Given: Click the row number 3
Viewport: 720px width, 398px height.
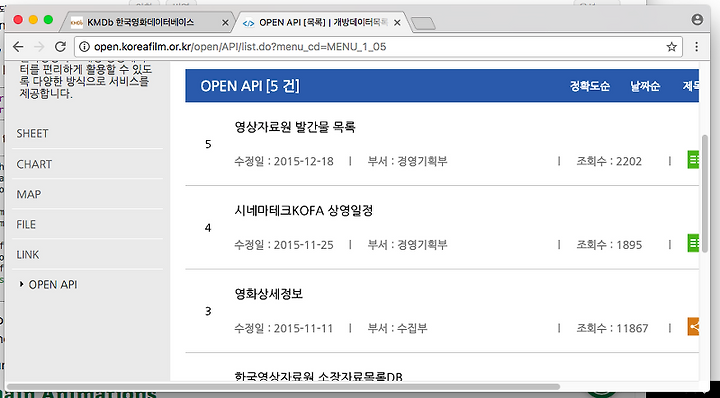Looking at the screenshot, I should coord(208,311).
